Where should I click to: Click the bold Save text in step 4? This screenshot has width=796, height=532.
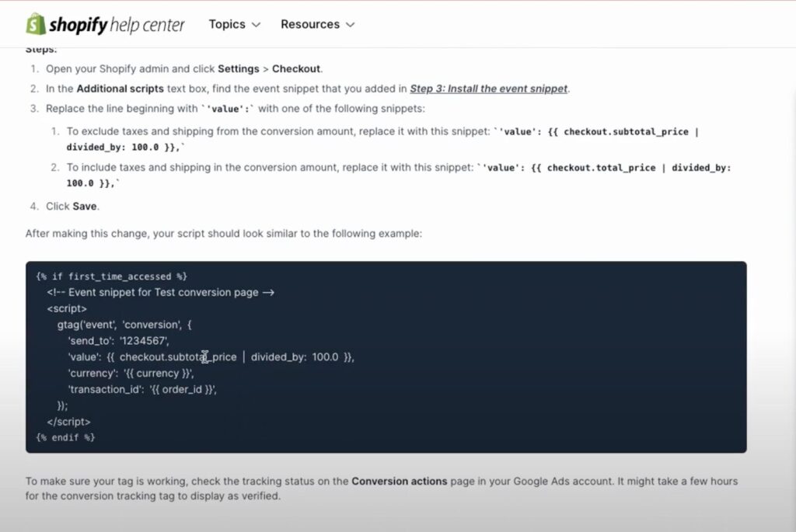[84, 207]
